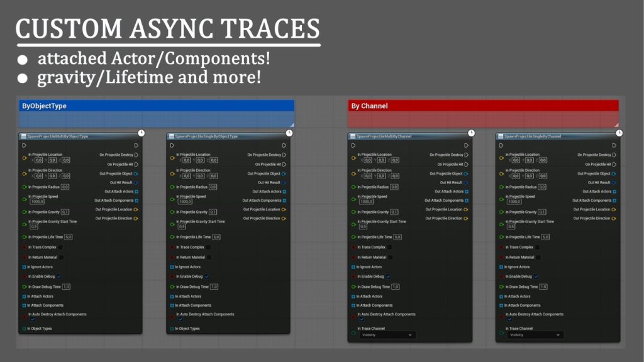Click Out Projectile Location pin on SpawnProjectileMultiByObjectType
Viewport: 644px width, 362px height.
[136, 209]
